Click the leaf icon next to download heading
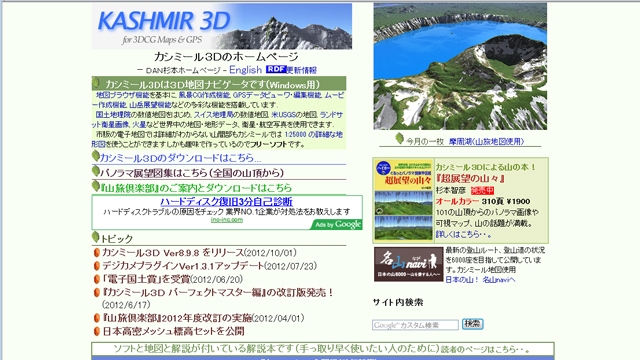Screen dimensions: 640x360 tap(96, 156)
